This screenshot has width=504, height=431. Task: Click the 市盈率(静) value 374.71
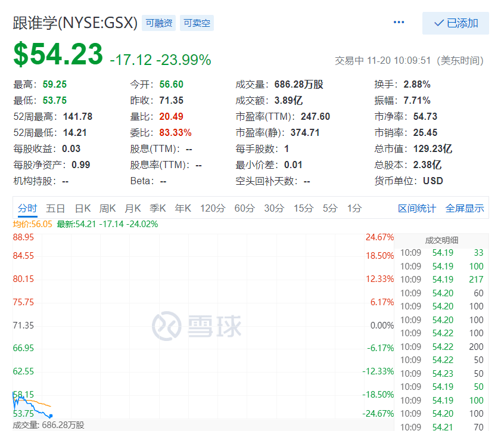[305, 132]
